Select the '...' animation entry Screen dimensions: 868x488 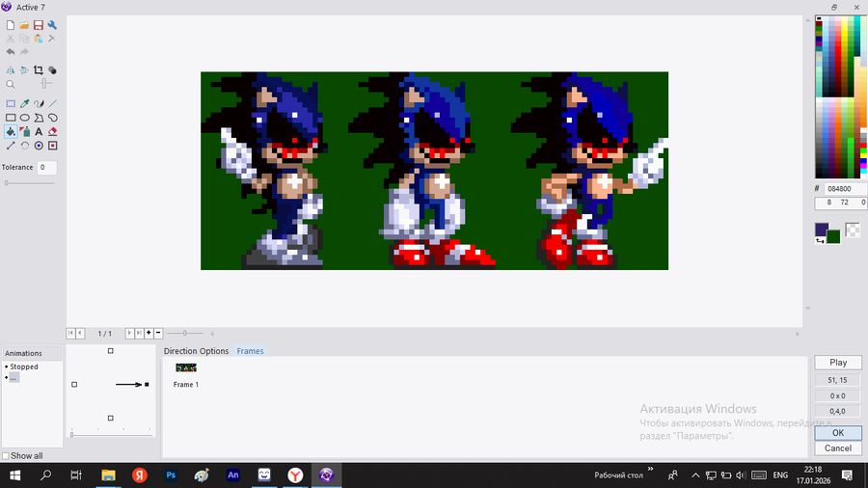(x=14, y=377)
